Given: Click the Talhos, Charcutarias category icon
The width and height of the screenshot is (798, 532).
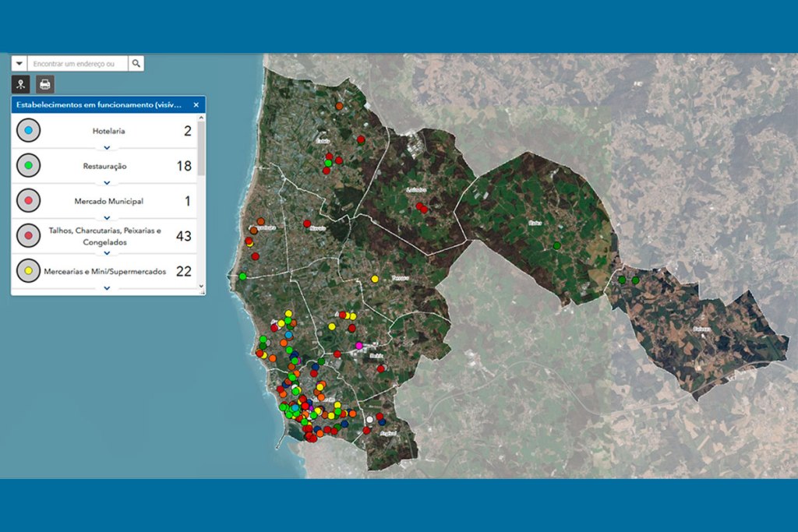Looking at the screenshot, I should pyautogui.click(x=28, y=235).
